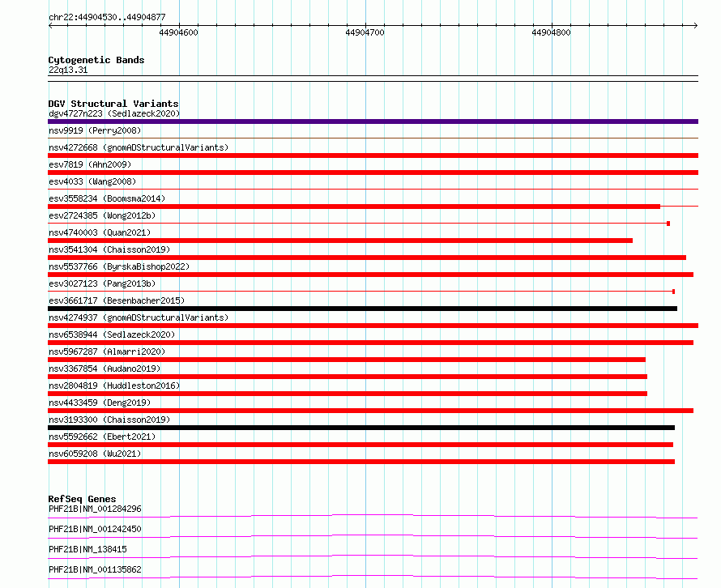Select variant label nsv4272668 (gnomADStructuralVariants)
The width and height of the screenshot is (721, 588).
(x=139, y=147)
